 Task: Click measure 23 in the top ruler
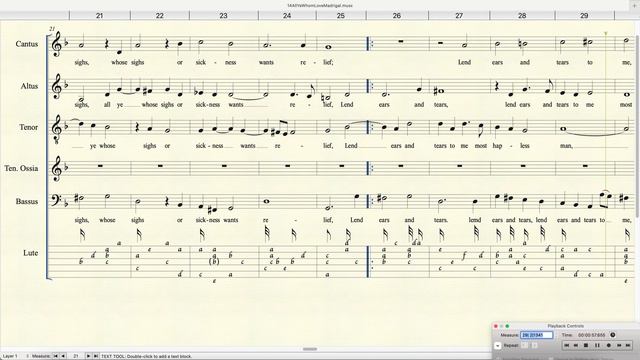223,16
